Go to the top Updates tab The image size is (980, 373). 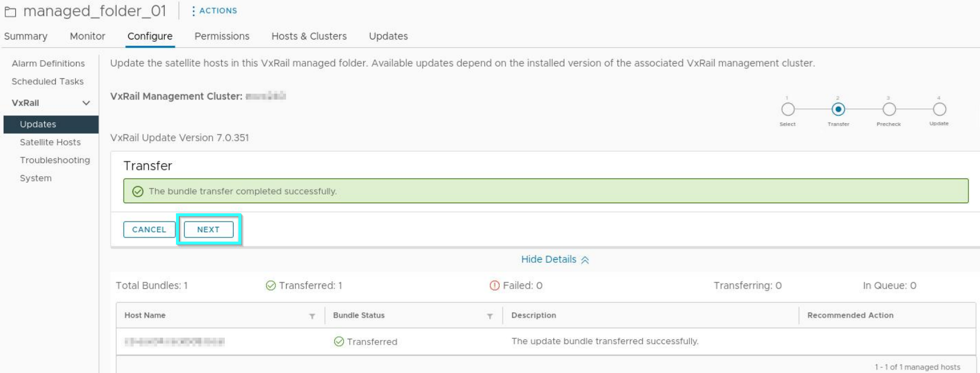(388, 36)
